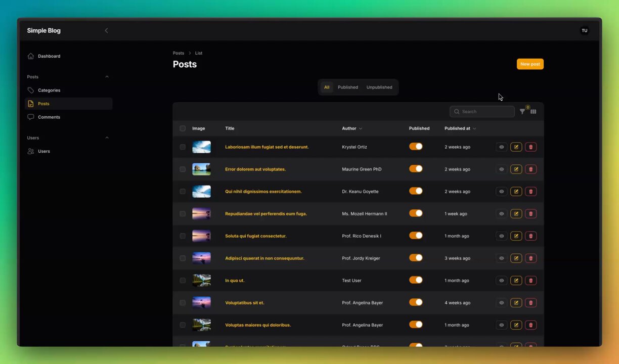
Task: Click edit icon for Krystel Ortiz post
Action: point(516,147)
